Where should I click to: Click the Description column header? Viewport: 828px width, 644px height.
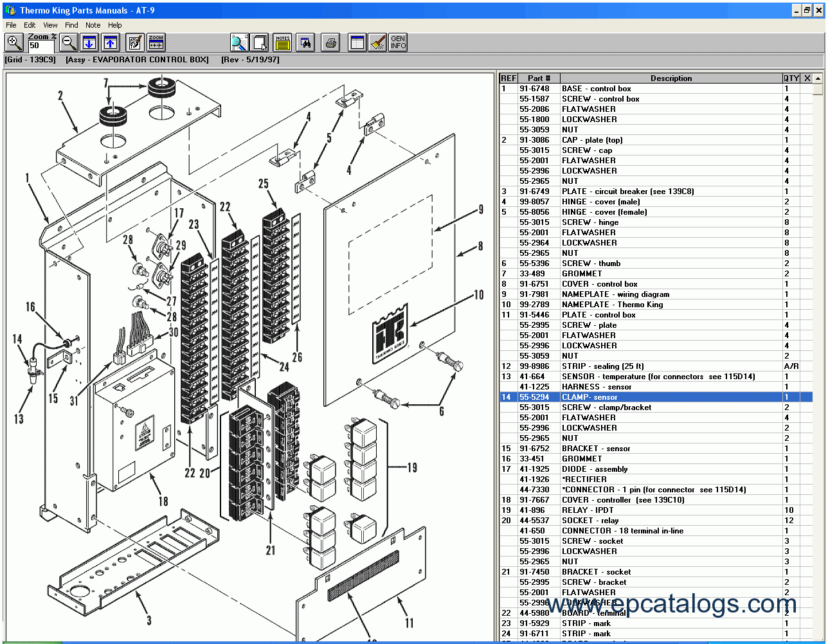(x=670, y=78)
